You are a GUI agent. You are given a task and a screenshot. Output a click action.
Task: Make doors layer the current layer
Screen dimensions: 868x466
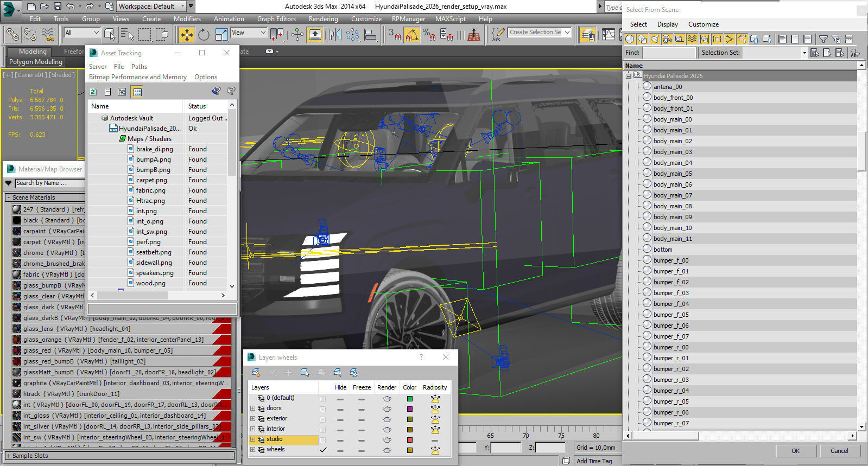point(323,409)
